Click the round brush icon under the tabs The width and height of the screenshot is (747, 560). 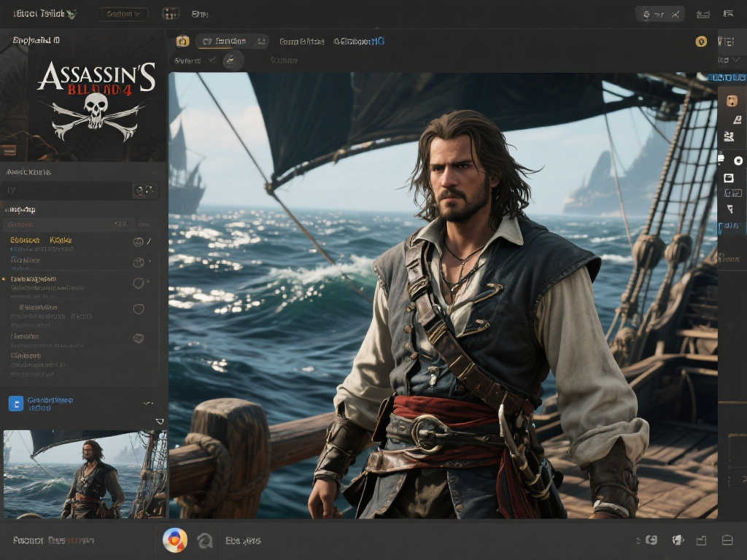click(233, 61)
